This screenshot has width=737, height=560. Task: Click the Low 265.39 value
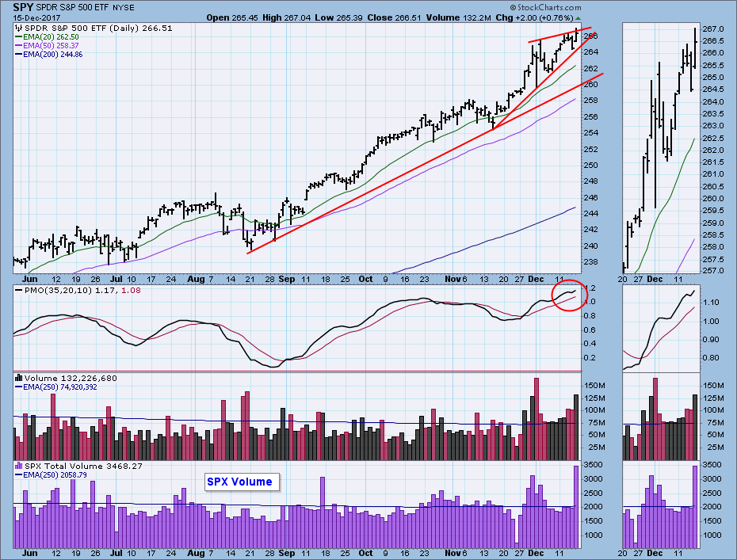point(338,18)
